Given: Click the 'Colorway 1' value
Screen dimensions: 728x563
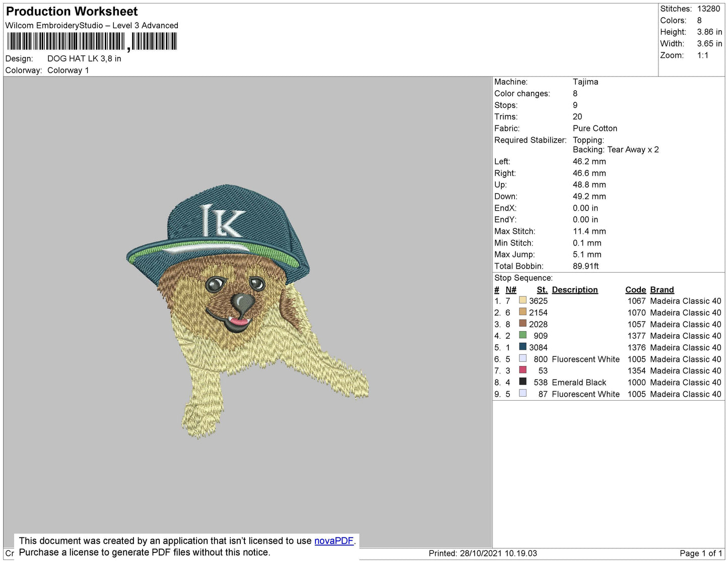Looking at the screenshot, I should [68, 70].
